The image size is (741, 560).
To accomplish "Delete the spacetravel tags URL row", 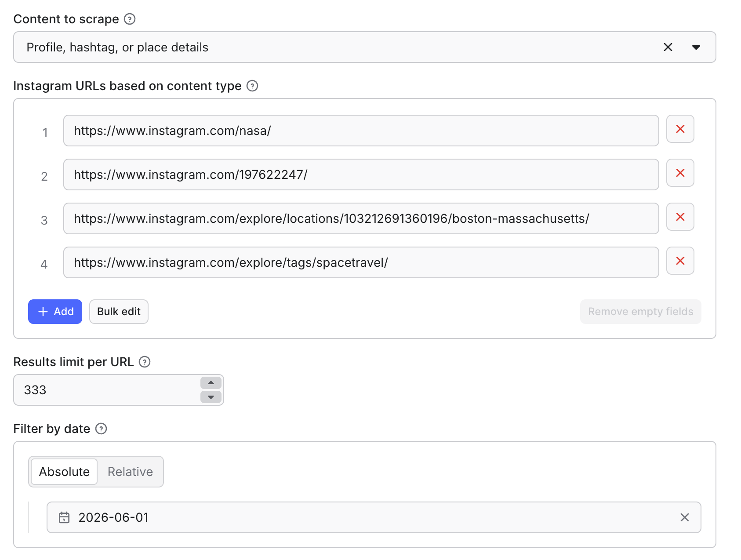I will point(680,261).
